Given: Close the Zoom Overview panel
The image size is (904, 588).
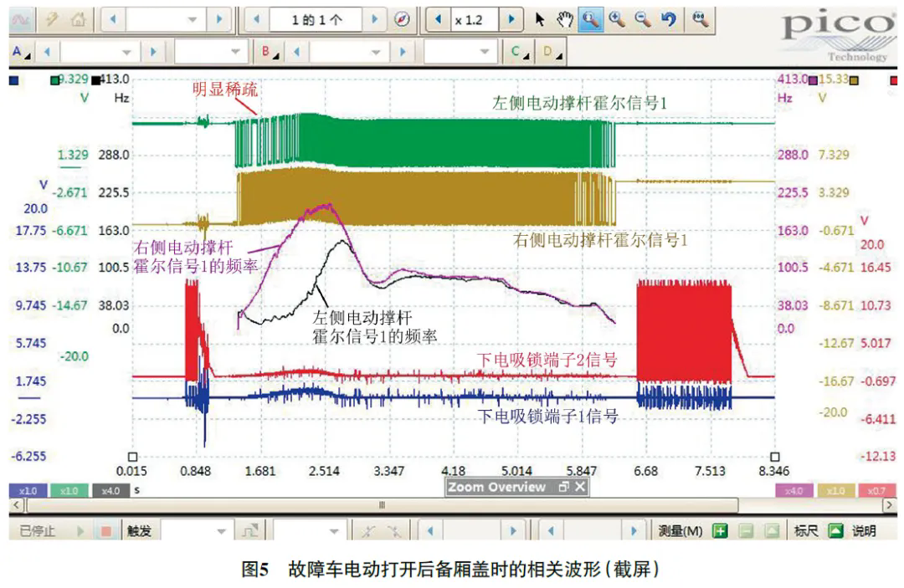Looking at the screenshot, I should point(581,488).
